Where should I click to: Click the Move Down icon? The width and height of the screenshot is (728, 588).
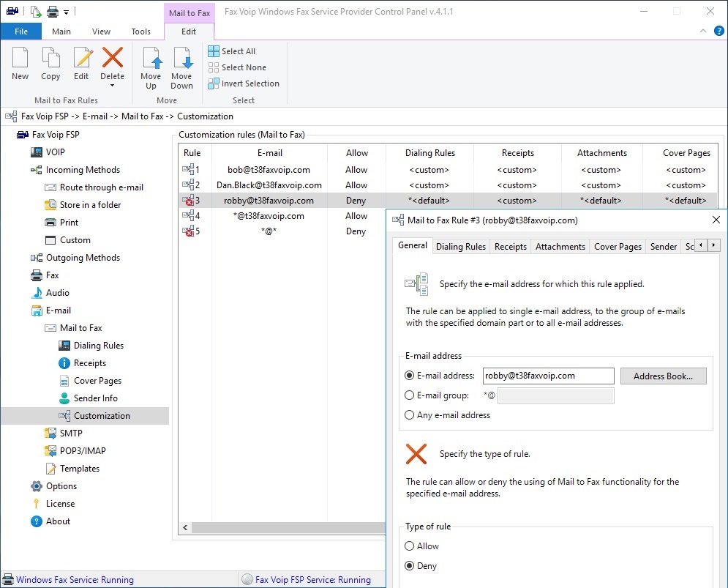pyautogui.click(x=182, y=58)
